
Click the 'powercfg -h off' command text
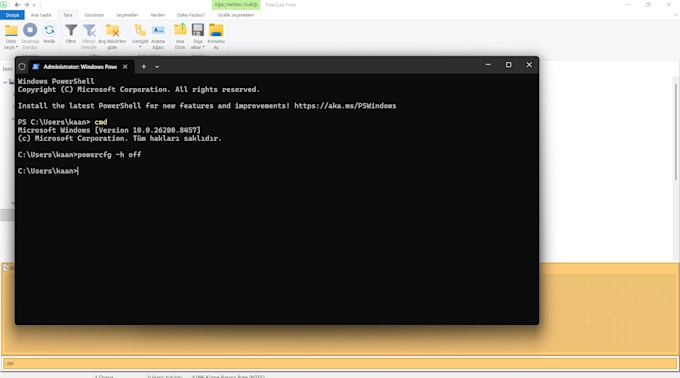(109, 155)
